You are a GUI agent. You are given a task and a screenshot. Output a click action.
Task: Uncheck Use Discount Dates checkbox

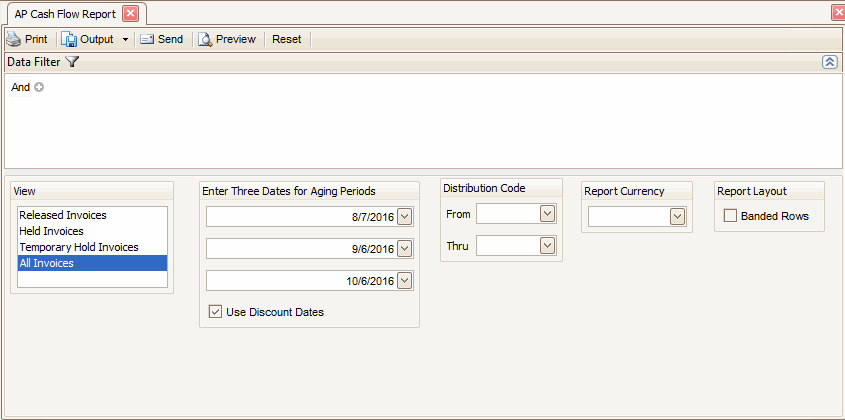216,312
